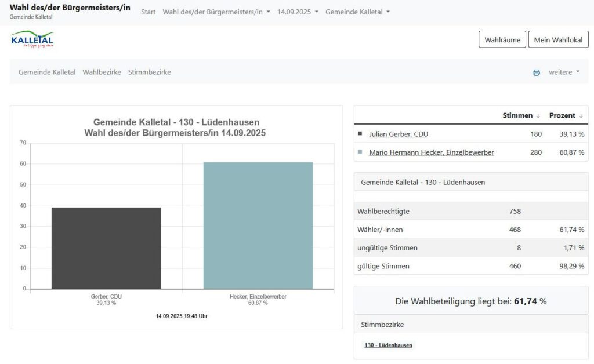Click the blue swatch beside Mario Hermann Hecker

pyautogui.click(x=360, y=152)
